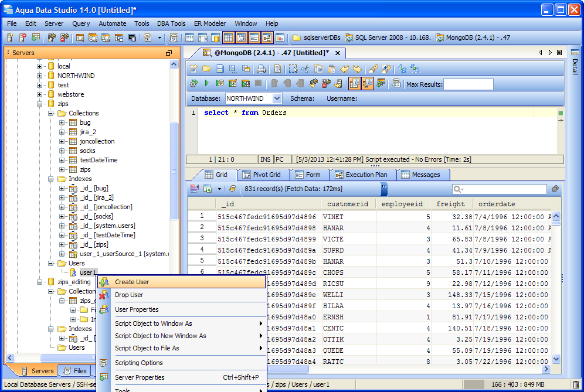
Task: Click the gray stop execution icon
Action: [x=258, y=83]
